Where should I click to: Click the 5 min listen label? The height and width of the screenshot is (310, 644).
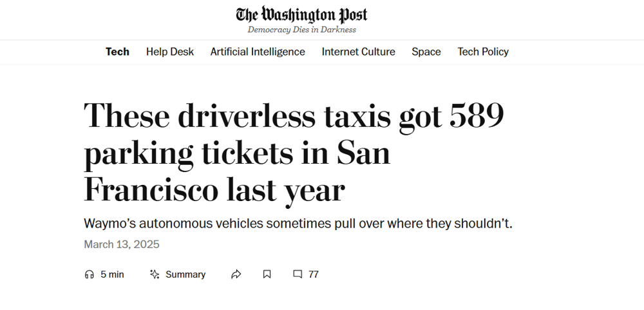tap(112, 275)
